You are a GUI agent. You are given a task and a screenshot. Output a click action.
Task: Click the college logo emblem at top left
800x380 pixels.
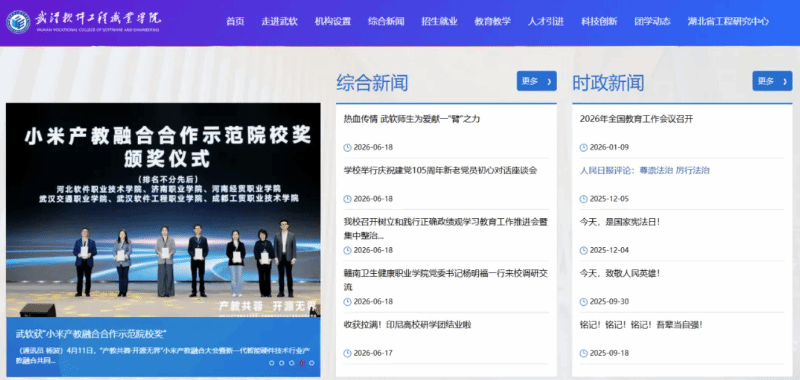pyautogui.click(x=18, y=22)
